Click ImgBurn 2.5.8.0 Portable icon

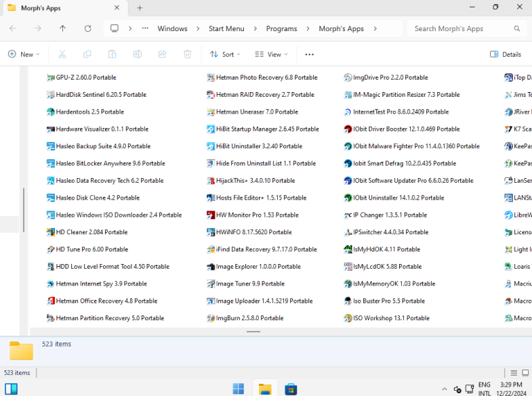pos(211,318)
